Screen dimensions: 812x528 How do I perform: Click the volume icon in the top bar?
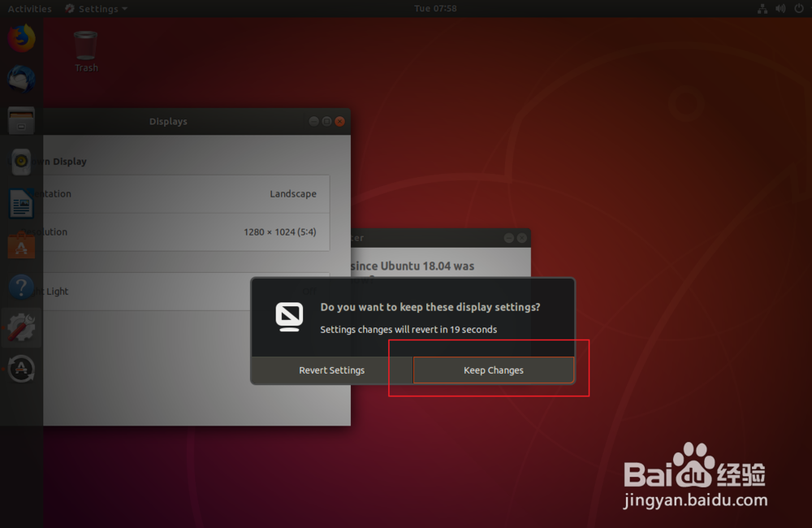pos(780,8)
